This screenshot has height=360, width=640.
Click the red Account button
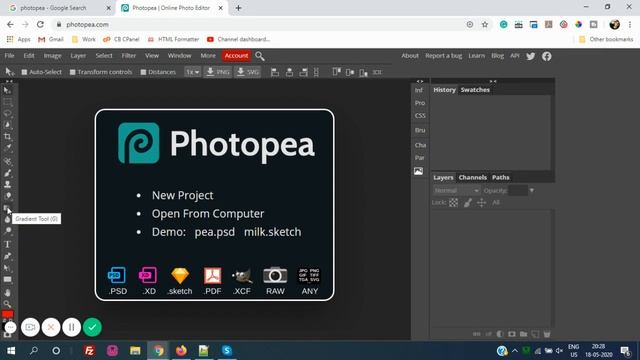click(x=236, y=56)
